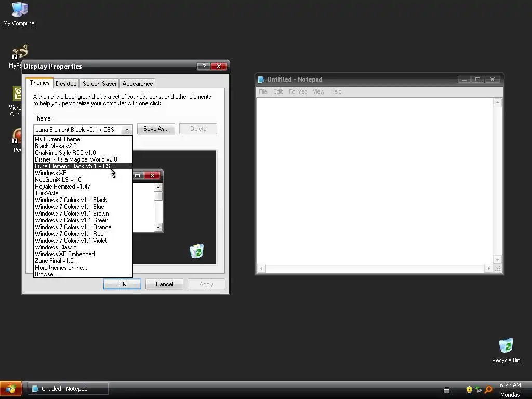Screen dimensions: 532x399
Task: Click the Notepad icon in title bar
Action: point(261,79)
